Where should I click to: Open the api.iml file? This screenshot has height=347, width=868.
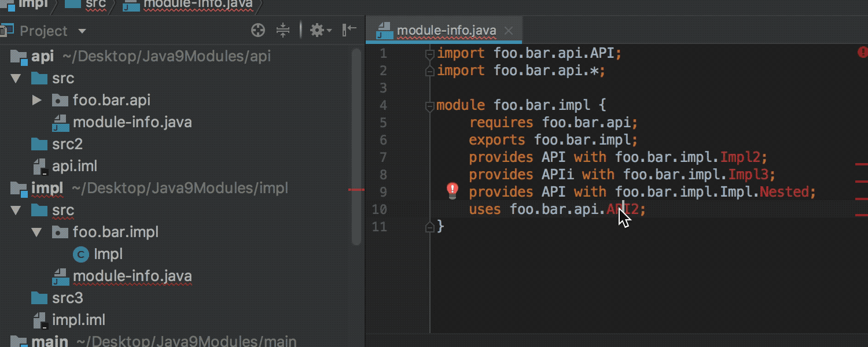[74, 166]
